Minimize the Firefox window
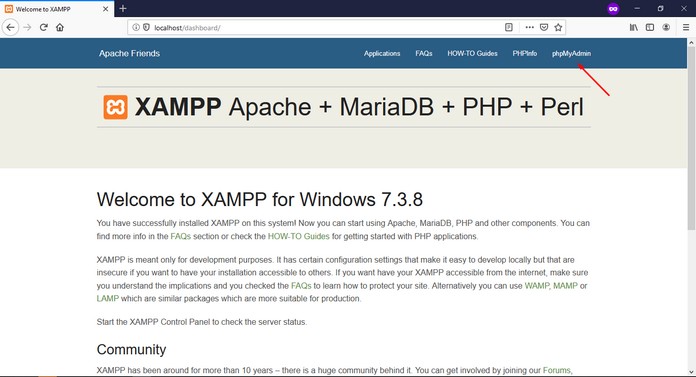 click(637, 8)
